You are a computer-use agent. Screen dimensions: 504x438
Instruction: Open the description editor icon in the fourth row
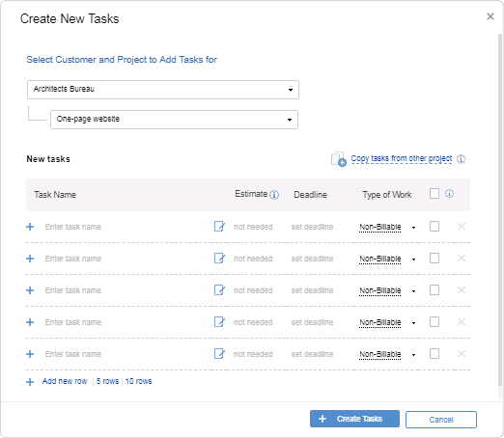[x=219, y=322]
